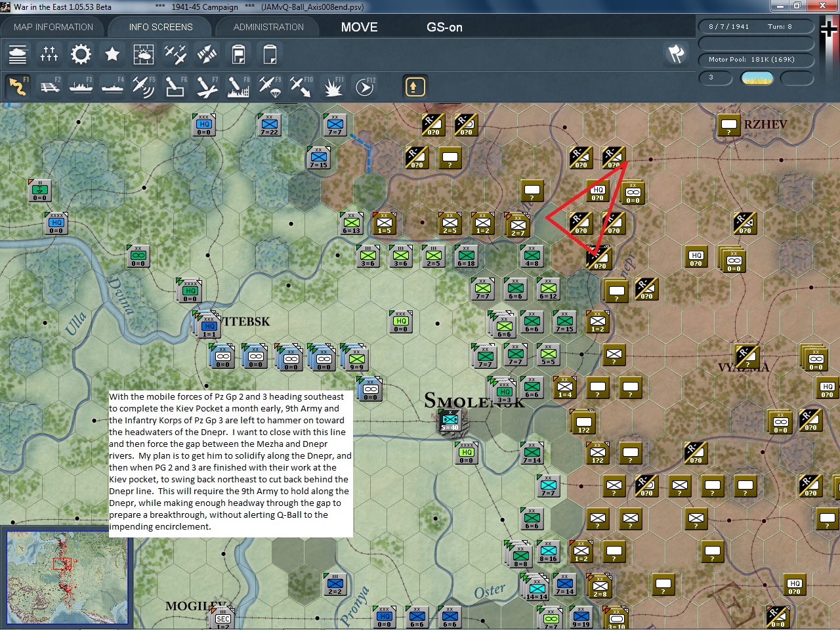This screenshot has width=840, height=630.
Task: Select the Soviet unit at Vyazma
Action: point(746,356)
